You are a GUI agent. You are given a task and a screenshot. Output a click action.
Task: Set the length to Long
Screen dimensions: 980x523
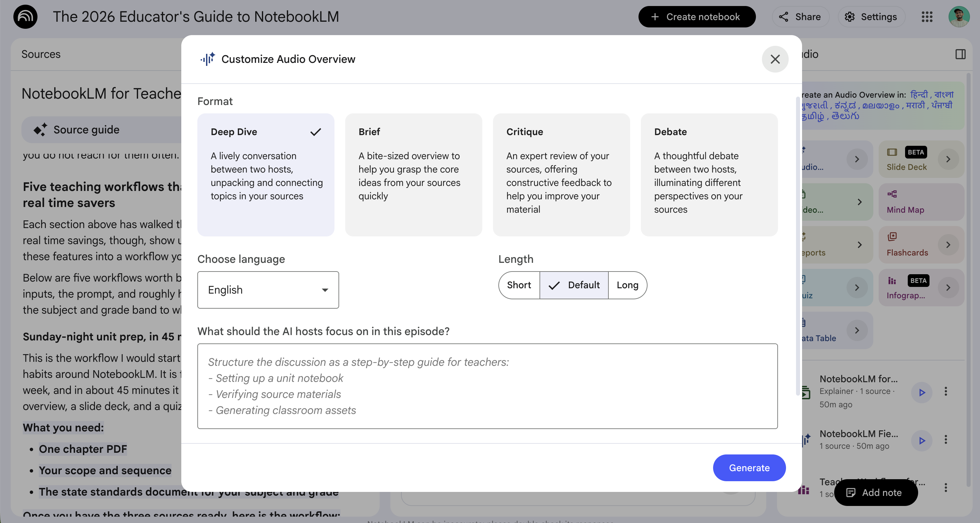(627, 285)
